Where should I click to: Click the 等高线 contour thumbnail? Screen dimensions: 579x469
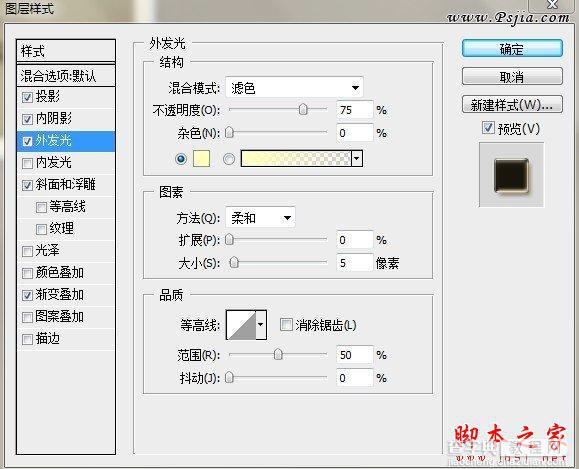241,325
